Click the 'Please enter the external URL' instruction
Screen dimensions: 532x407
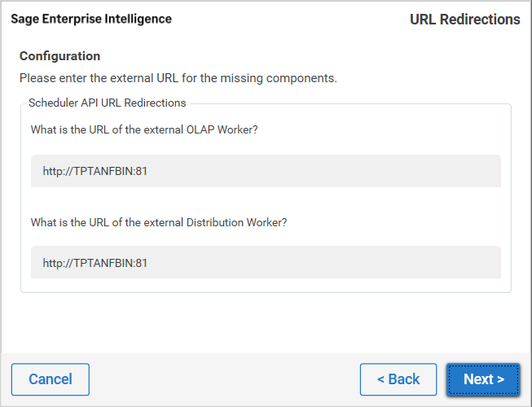tap(178, 79)
